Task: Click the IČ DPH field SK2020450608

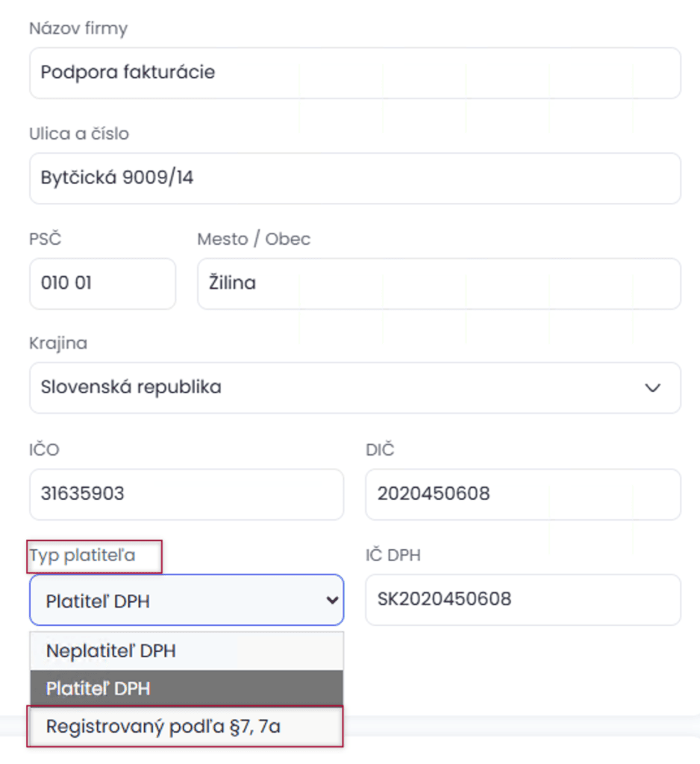Action: click(522, 599)
